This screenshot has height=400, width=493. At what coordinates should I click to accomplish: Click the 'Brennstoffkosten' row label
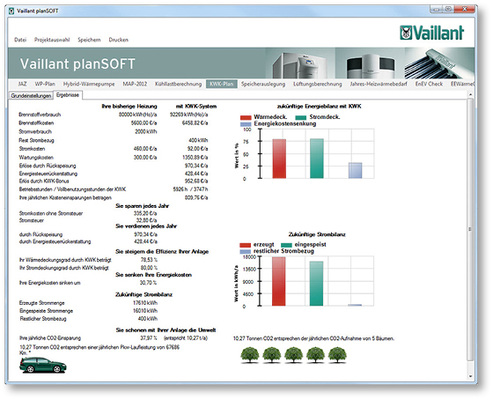click(36, 123)
